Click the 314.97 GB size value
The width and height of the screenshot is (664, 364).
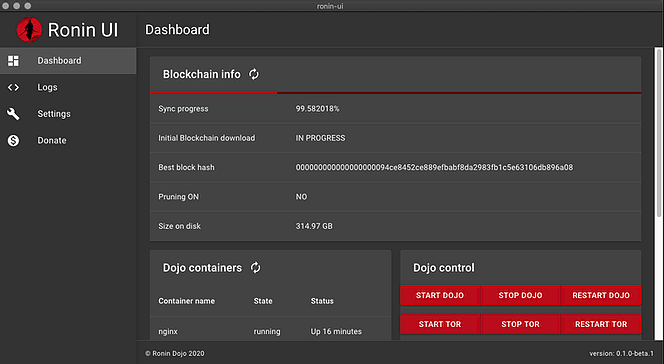coord(314,226)
